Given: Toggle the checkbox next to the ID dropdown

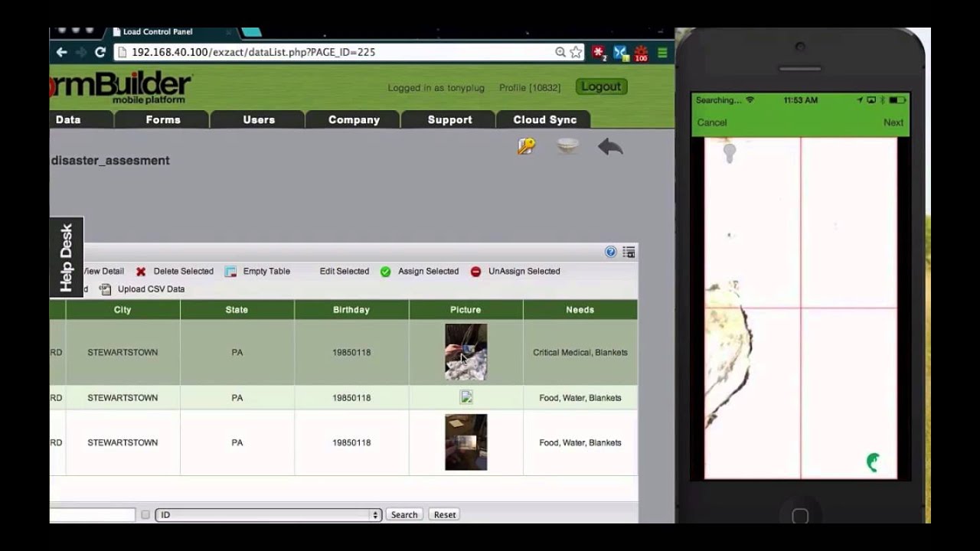Looking at the screenshot, I should pyautogui.click(x=145, y=515).
